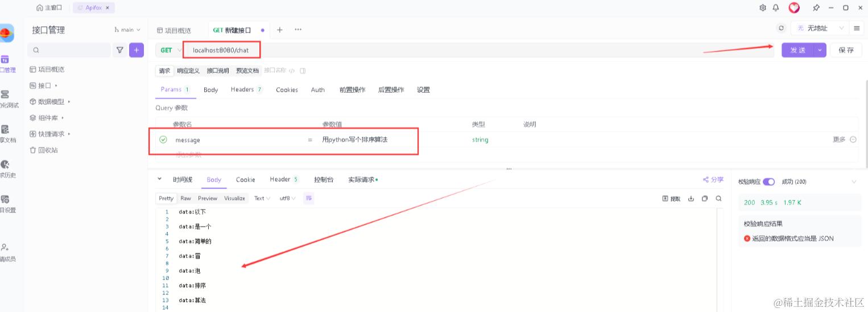The height and width of the screenshot is (312, 868).
Task: Open the 请求历史 sidebar icon
Action: click(5, 165)
